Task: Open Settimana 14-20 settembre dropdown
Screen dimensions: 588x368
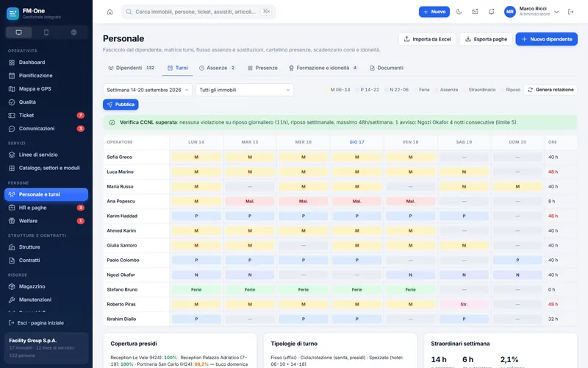Action: [x=148, y=90]
